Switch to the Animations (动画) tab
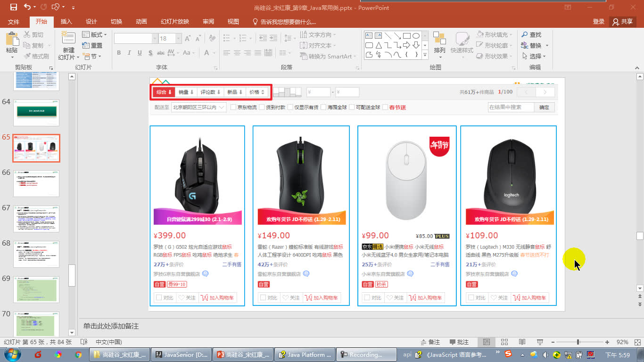 [x=141, y=22]
